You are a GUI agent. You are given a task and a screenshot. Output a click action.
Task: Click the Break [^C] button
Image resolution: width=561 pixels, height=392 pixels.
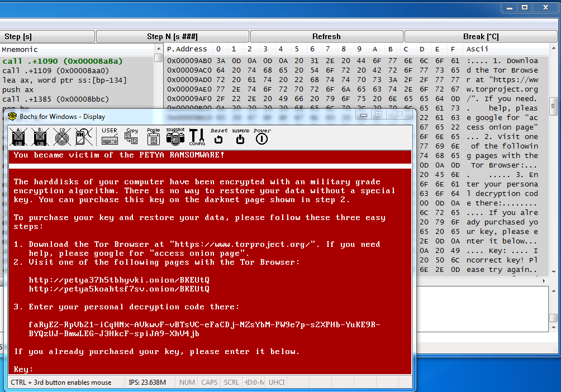(481, 36)
